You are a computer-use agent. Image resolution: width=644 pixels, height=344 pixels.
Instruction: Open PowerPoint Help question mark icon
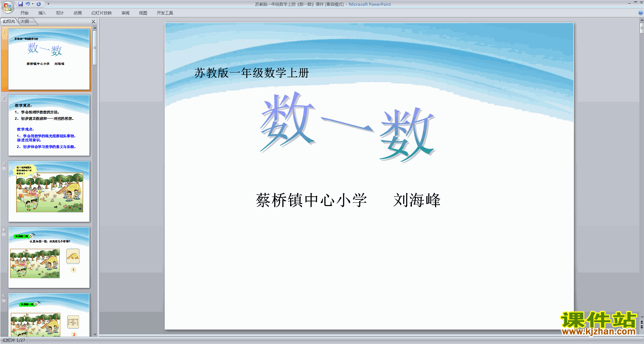coord(640,13)
